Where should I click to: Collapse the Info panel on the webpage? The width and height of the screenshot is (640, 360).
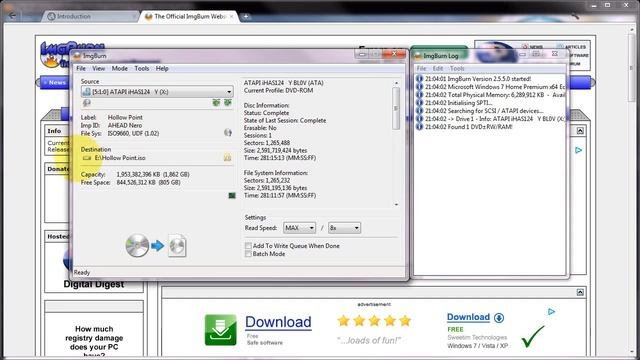[580, 131]
